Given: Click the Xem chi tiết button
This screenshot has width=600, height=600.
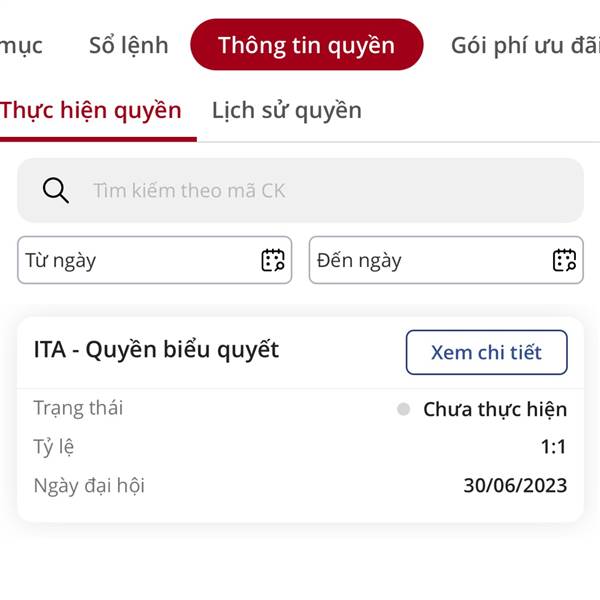Looking at the screenshot, I should pos(486,352).
